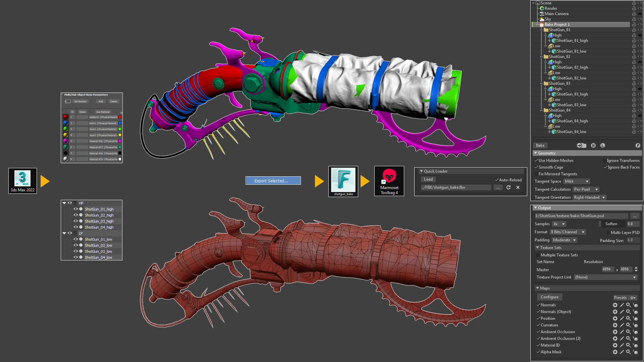
Task: Toggle visibility eye of ShotGun_02_high layer
Action: [76, 215]
